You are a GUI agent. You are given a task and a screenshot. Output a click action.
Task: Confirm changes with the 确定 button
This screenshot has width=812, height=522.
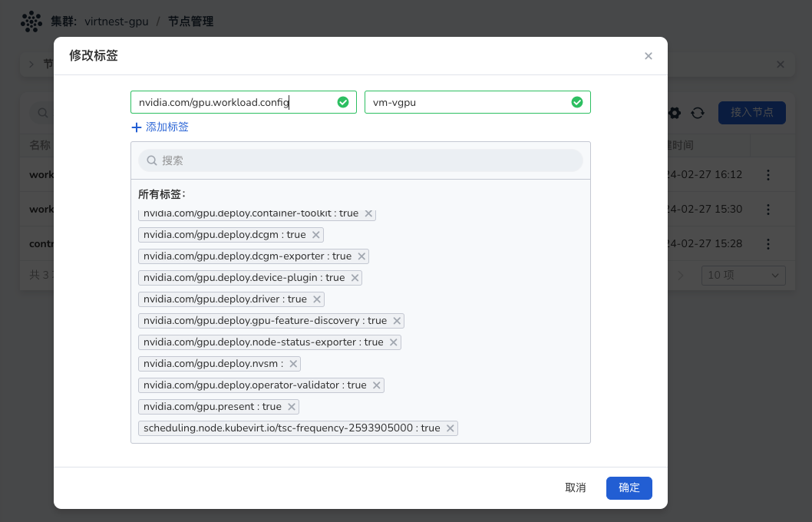click(629, 487)
